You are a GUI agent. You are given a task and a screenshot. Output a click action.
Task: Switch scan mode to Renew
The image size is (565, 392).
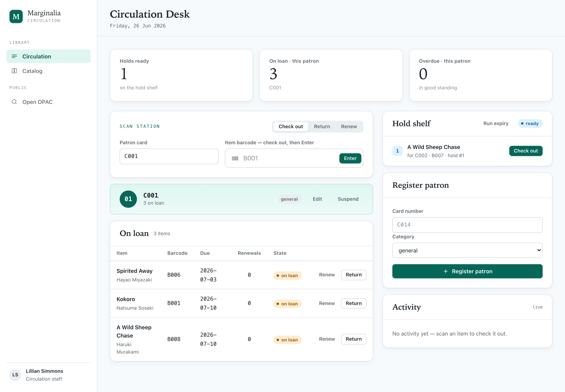pos(349,126)
